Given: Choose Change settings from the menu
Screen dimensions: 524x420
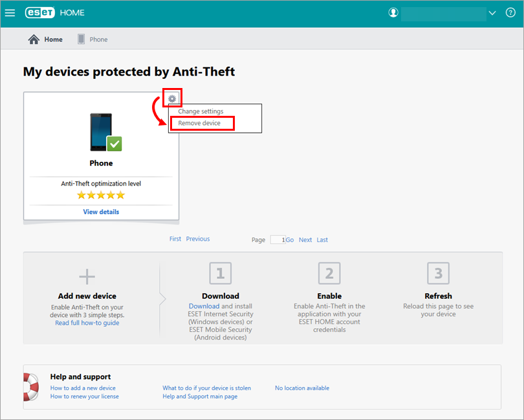Looking at the screenshot, I should 201,111.
